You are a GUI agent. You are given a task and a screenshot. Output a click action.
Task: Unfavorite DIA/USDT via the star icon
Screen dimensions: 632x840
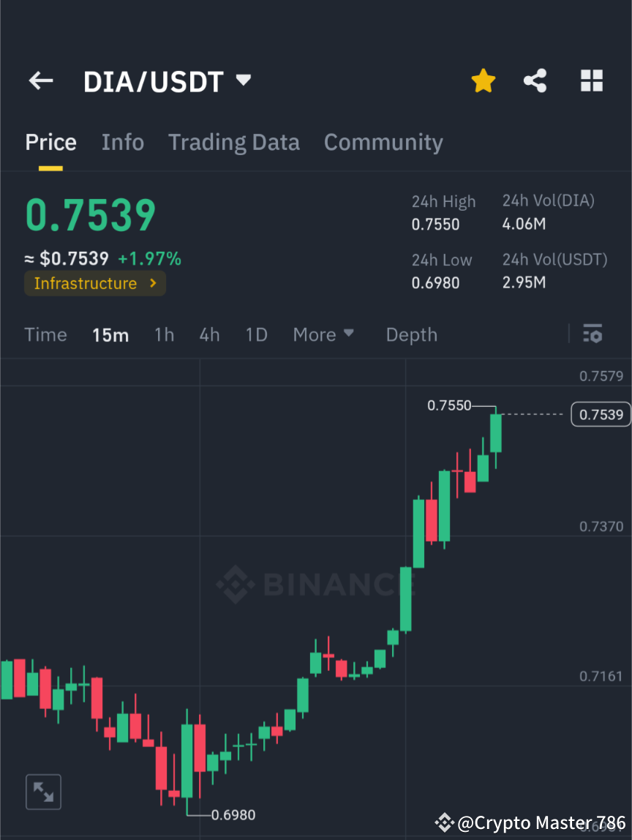point(483,80)
